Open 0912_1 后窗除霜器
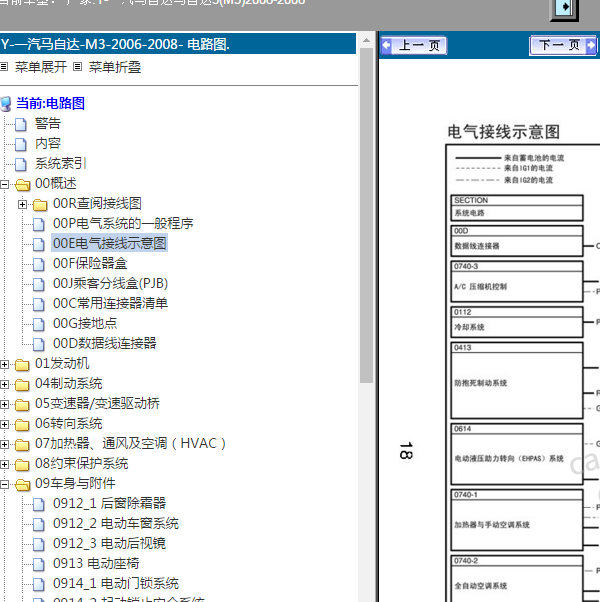Viewport: 600px width, 602px height. coord(109,503)
